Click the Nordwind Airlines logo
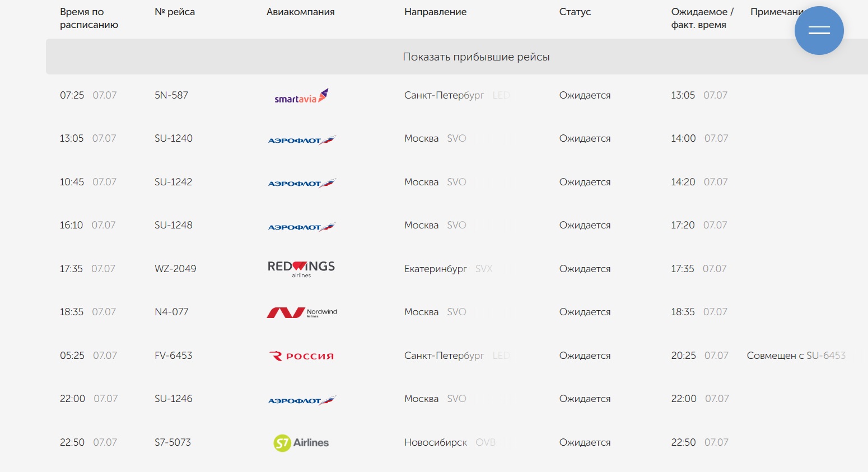This screenshot has width=868, height=472. (301, 312)
